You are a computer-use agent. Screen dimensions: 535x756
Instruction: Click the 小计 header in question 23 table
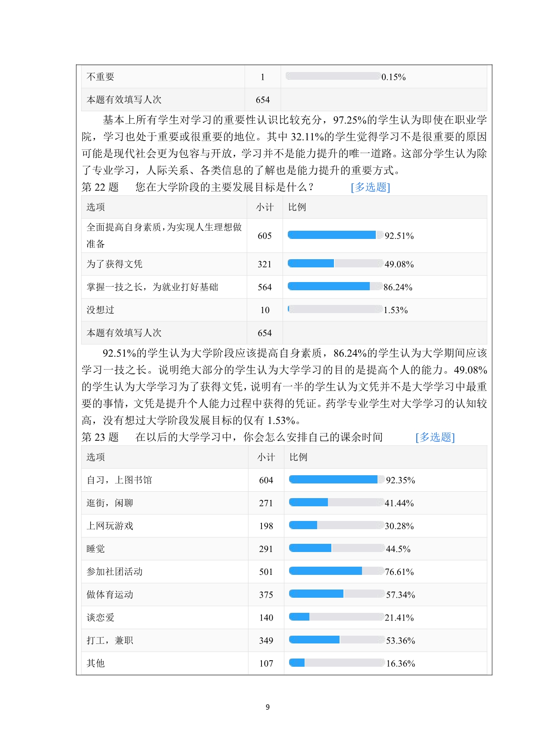[x=266, y=457]
